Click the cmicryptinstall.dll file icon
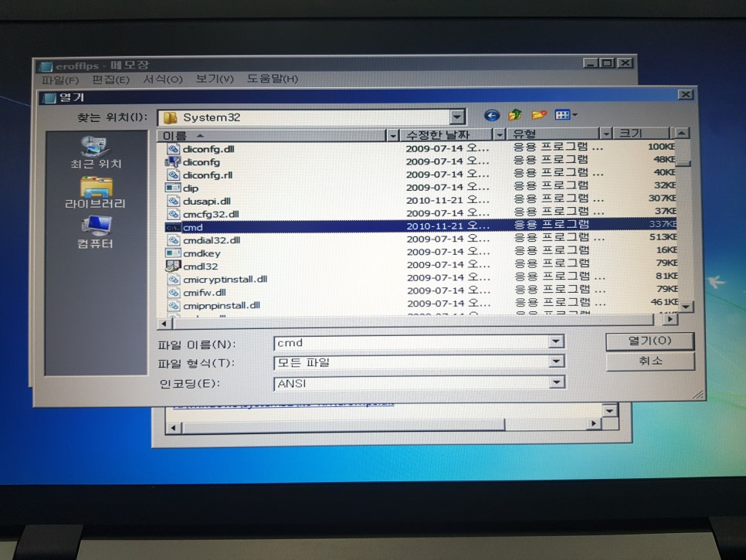 [173, 280]
